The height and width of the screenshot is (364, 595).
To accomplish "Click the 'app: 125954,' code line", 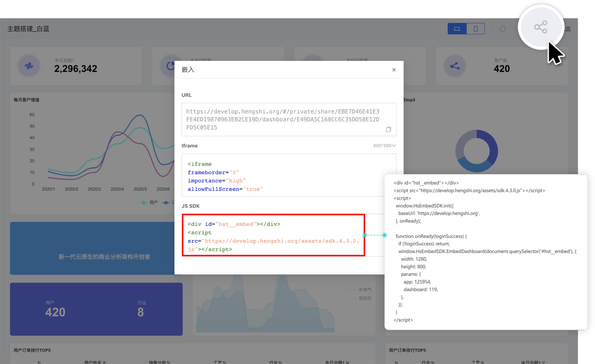I will (417, 282).
